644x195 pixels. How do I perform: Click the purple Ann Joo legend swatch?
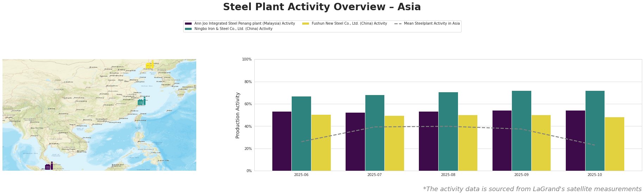click(188, 24)
